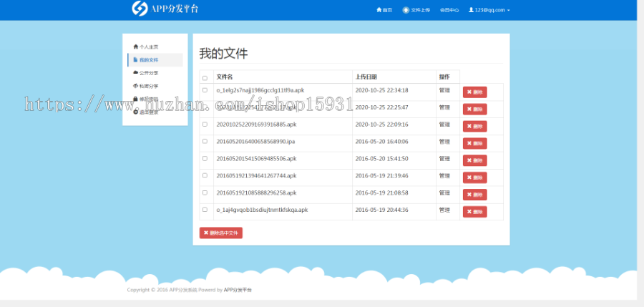Click the 删除 button for o_1aj4gvqob1bsdiujtnmtkfskqa.apk
Screen dimensions: 644x307
(x=474, y=212)
